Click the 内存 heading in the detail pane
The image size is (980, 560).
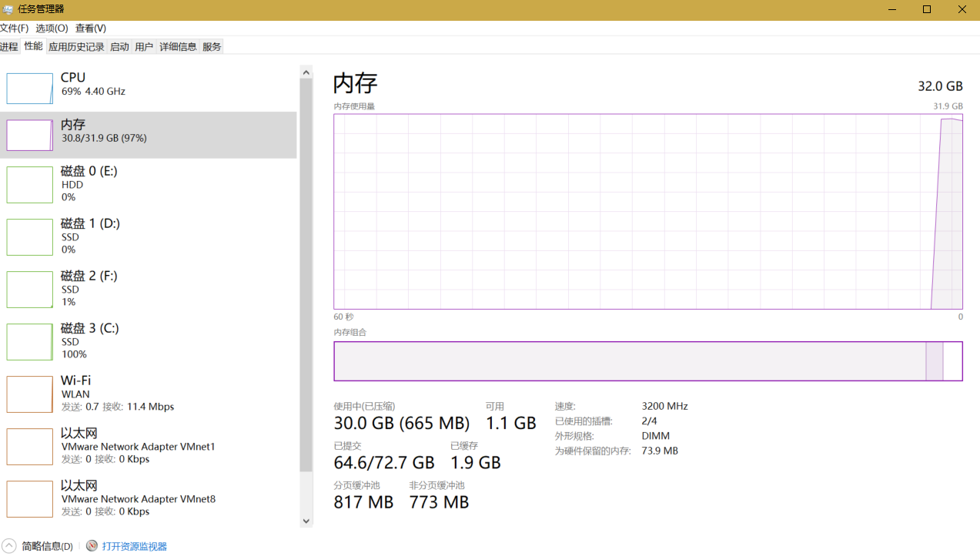pyautogui.click(x=356, y=83)
